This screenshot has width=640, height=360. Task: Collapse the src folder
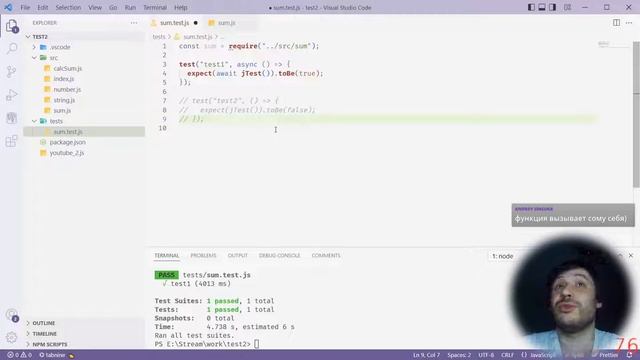84,58
